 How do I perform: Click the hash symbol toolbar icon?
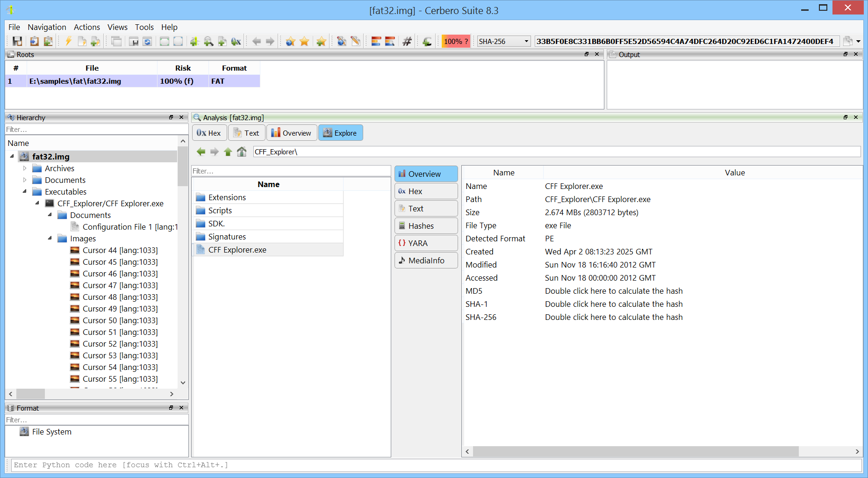(x=407, y=41)
